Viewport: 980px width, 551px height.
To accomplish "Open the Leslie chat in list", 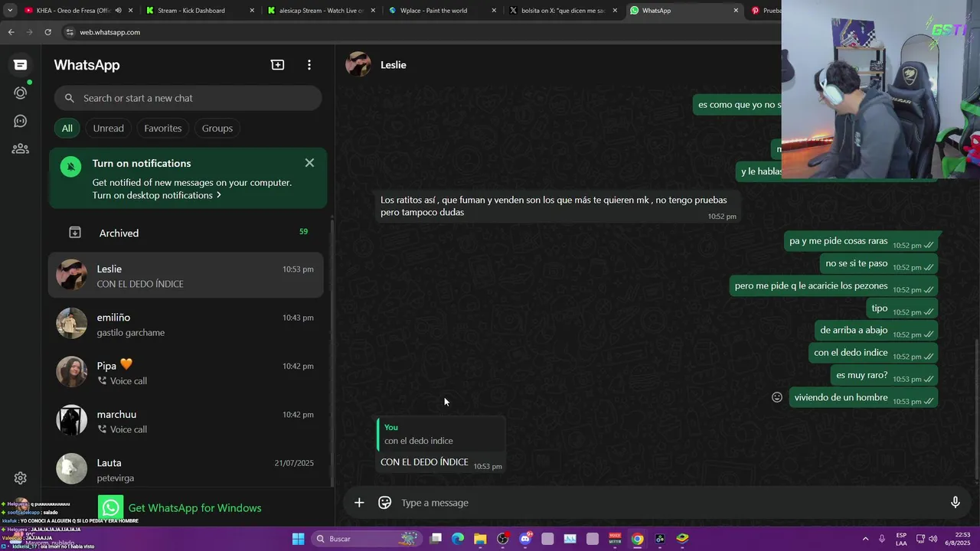I will (186, 275).
